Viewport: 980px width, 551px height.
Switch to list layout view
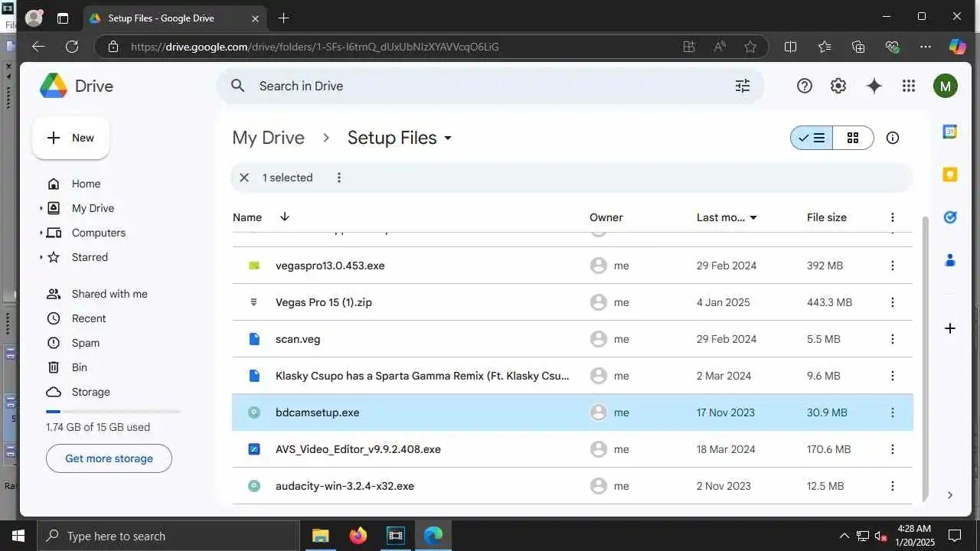(812, 138)
